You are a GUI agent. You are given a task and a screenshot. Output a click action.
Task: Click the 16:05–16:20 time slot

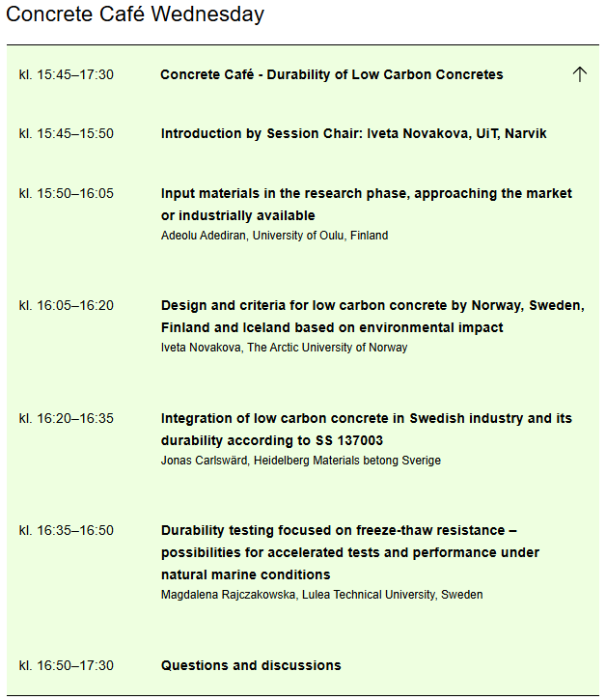coord(67,305)
